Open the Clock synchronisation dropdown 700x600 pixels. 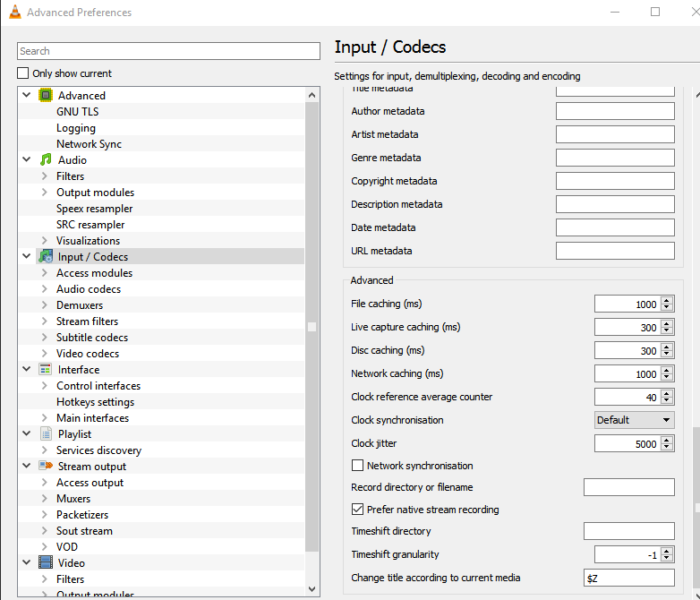(x=634, y=420)
